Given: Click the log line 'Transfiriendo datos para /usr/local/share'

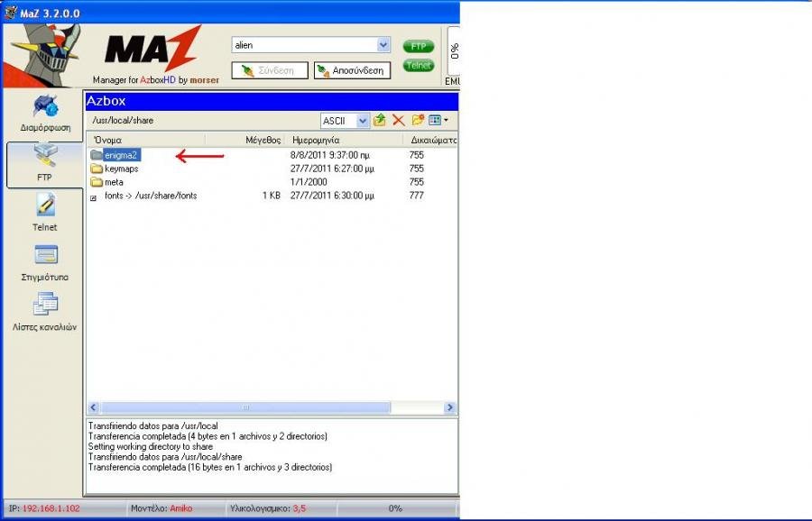Looking at the screenshot, I should [165, 457].
